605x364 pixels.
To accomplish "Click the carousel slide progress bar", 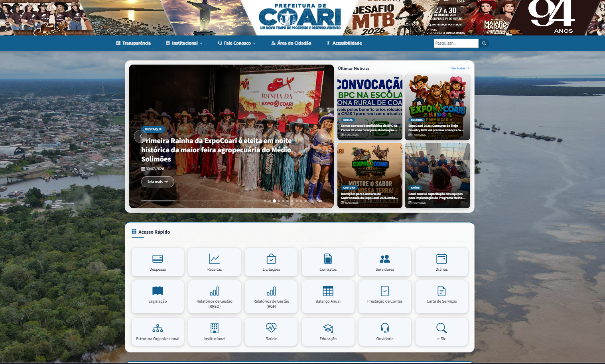I will (x=201, y=201).
